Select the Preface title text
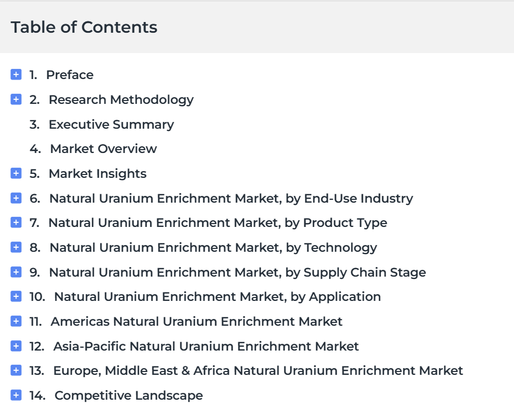The image size is (514, 420). coord(70,75)
